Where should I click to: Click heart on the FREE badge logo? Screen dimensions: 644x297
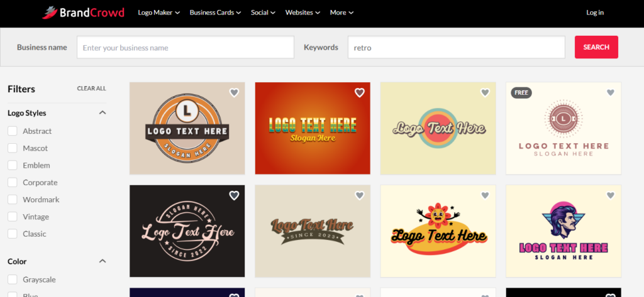(x=610, y=93)
